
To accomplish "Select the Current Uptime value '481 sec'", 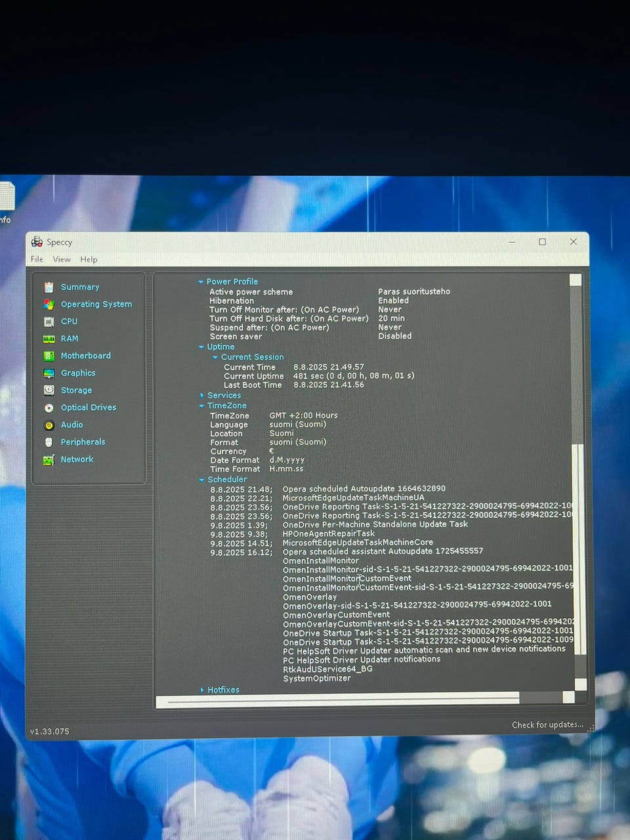I will 354,376.
